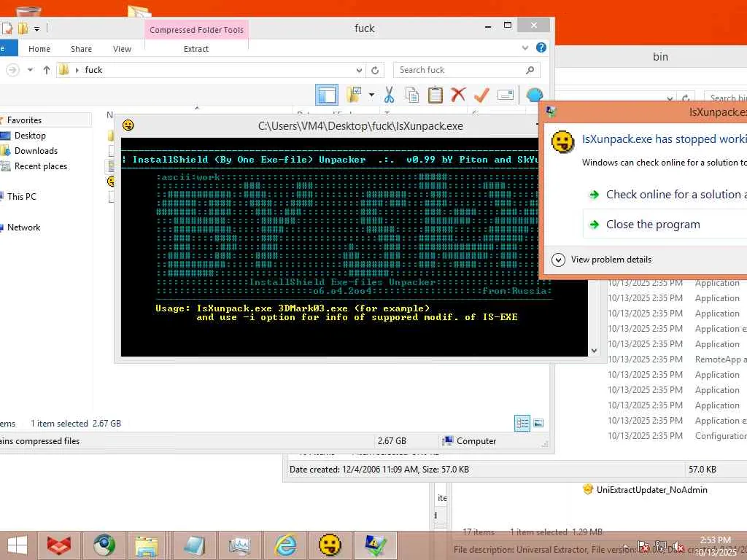Click the folder options toolbar icon
Screen dimensions: 747x560
click(x=354, y=95)
